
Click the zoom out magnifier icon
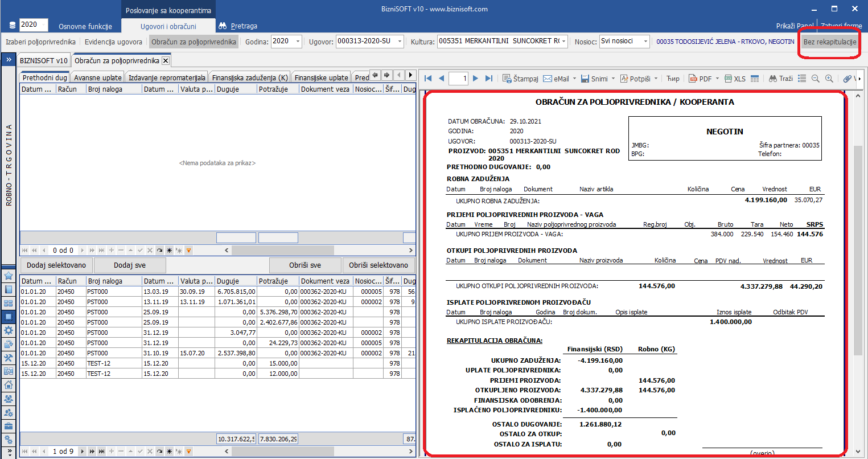(x=816, y=79)
